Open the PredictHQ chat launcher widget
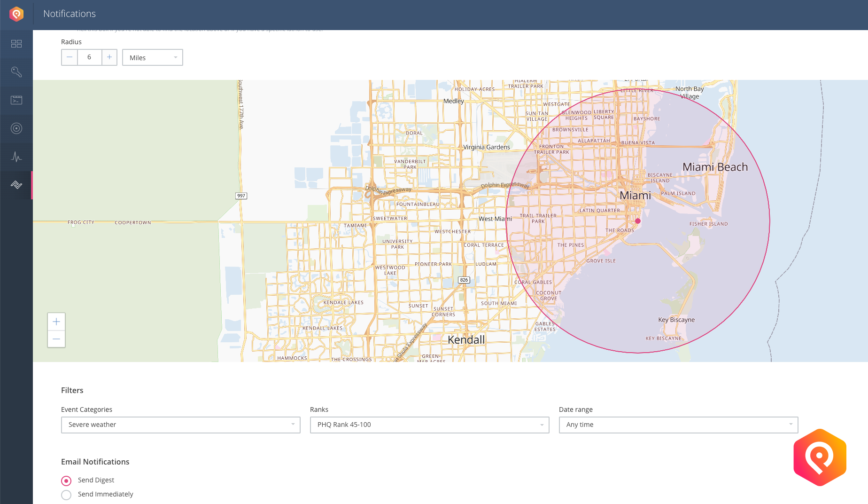 (x=820, y=457)
